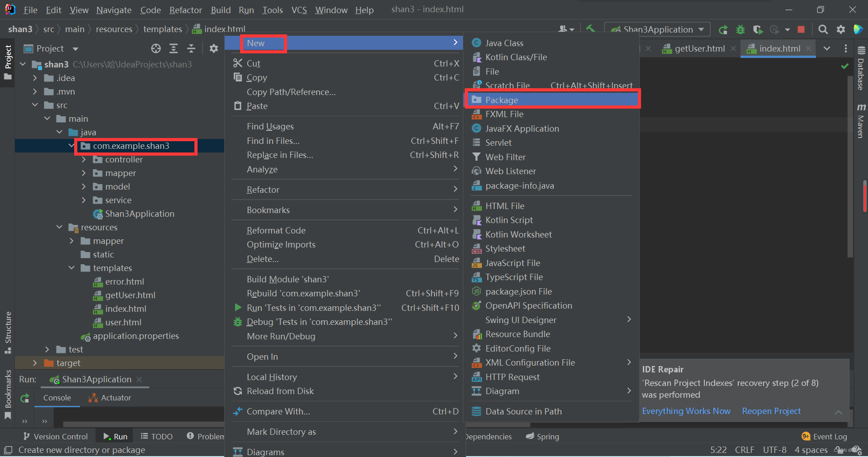Click CRLF line separator in status bar

coord(745,450)
